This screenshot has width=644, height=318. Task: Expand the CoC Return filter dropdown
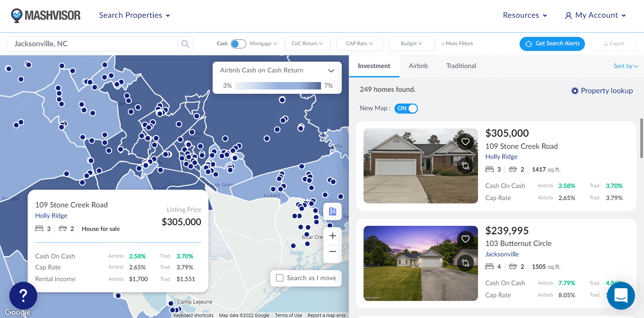307,44
